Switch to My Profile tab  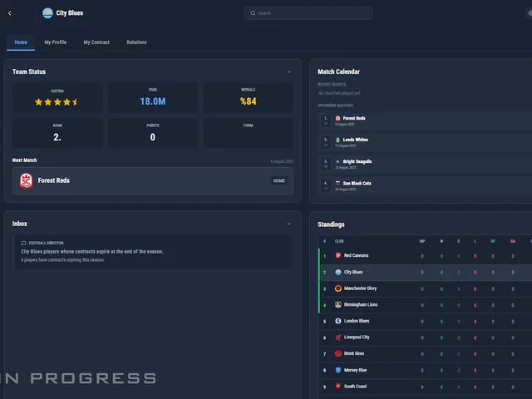(56, 42)
